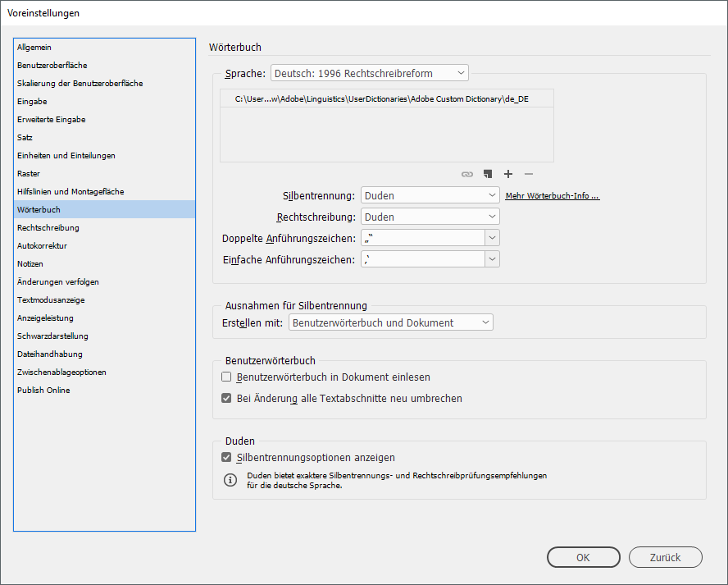This screenshot has width=728, height=585.
Task: Select the Eingabe category
Action: pos(104,101)
